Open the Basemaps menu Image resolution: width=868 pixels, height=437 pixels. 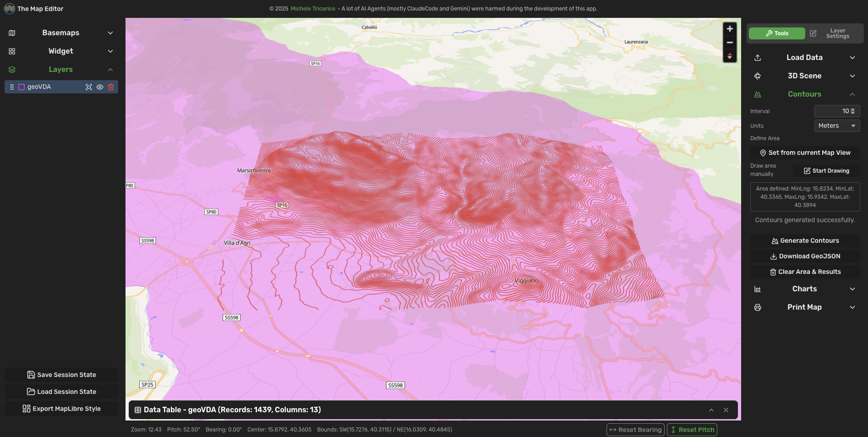tap(60, 33)
